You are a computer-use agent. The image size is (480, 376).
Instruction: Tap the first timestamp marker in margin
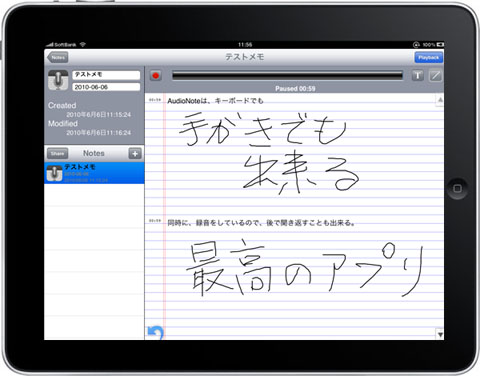(155, 100)
